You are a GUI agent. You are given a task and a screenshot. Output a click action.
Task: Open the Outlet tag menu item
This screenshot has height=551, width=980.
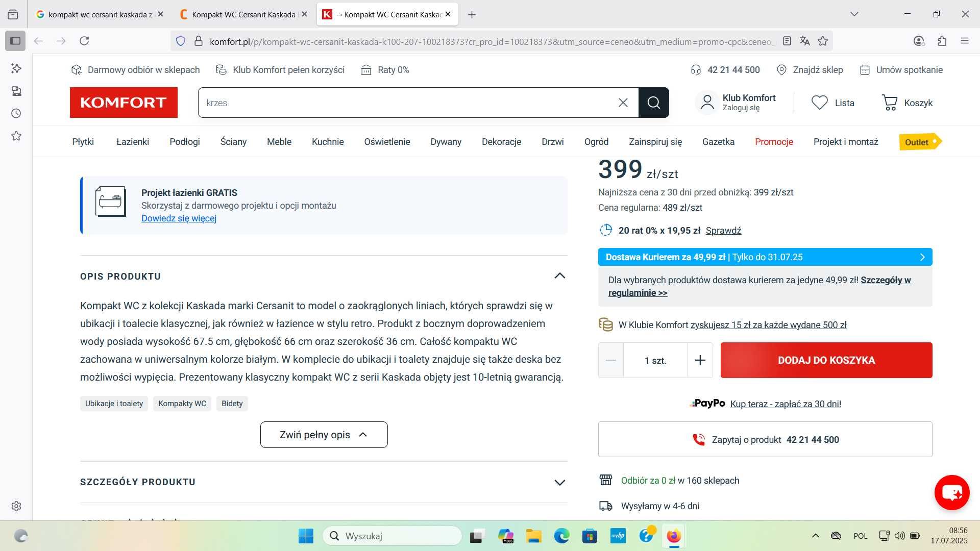[x=920, y=142]
